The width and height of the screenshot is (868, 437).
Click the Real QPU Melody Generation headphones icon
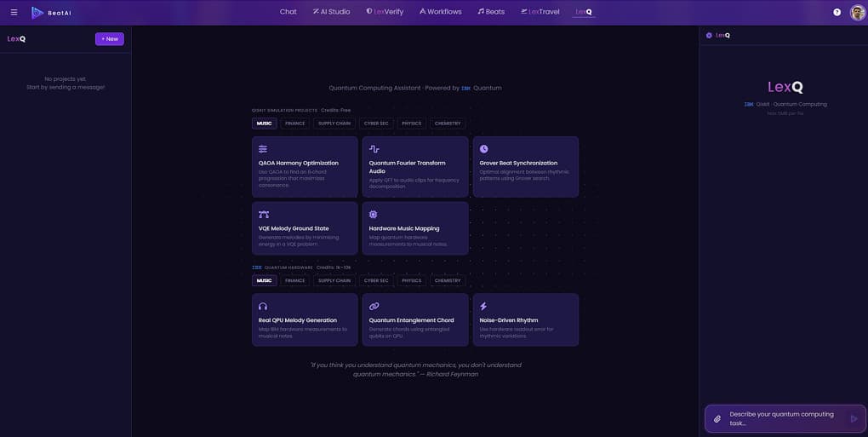(263, 307)
